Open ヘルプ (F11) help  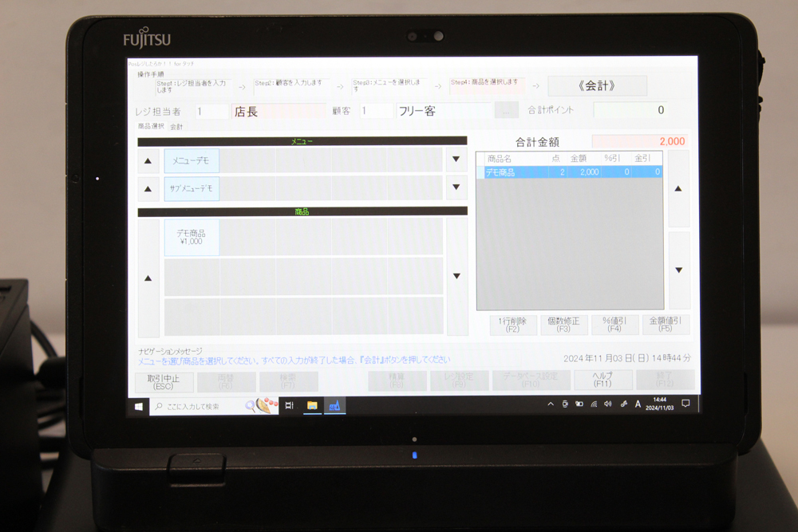click(x=602, y=380)
